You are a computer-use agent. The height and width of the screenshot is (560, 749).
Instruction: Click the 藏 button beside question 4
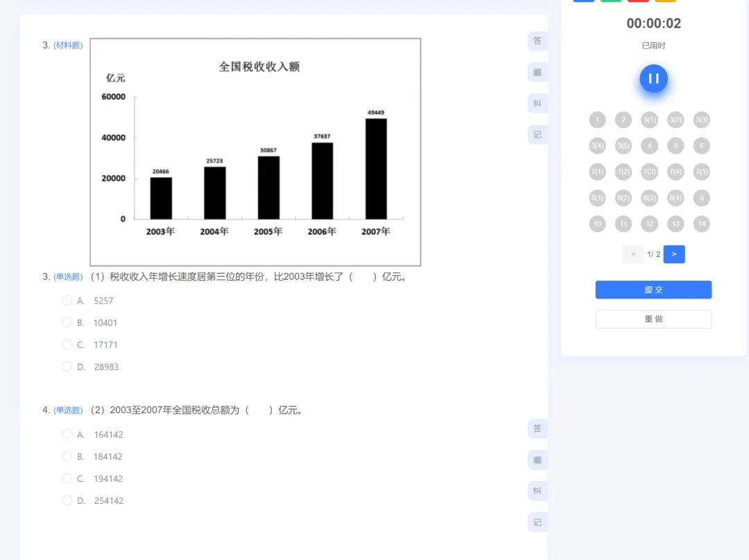537,460
